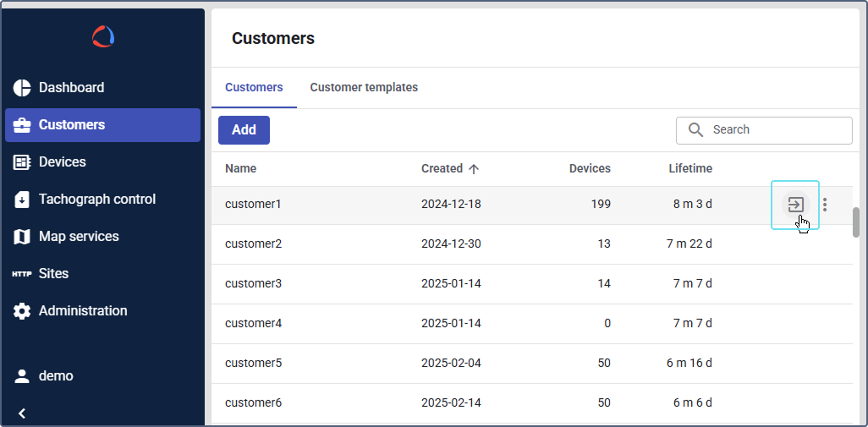Click the Administration gear icon
Image resolution: width=868 pixels, height=427 pixels.
click(x=22, y=311)
